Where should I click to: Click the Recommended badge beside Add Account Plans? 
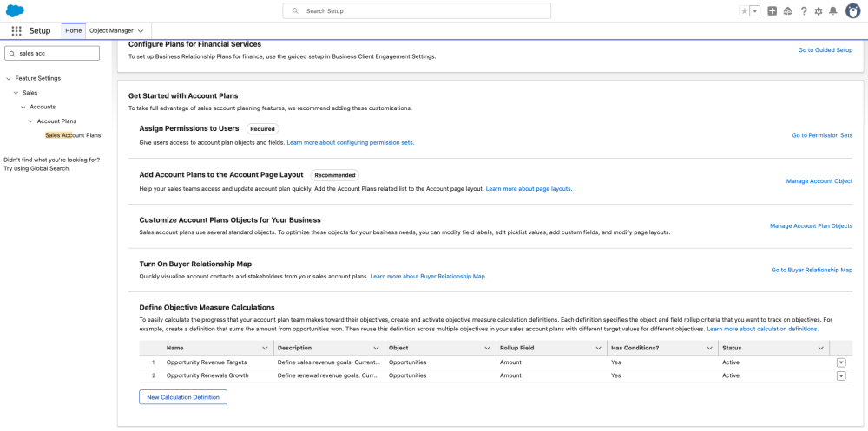(x=334, y=175)
